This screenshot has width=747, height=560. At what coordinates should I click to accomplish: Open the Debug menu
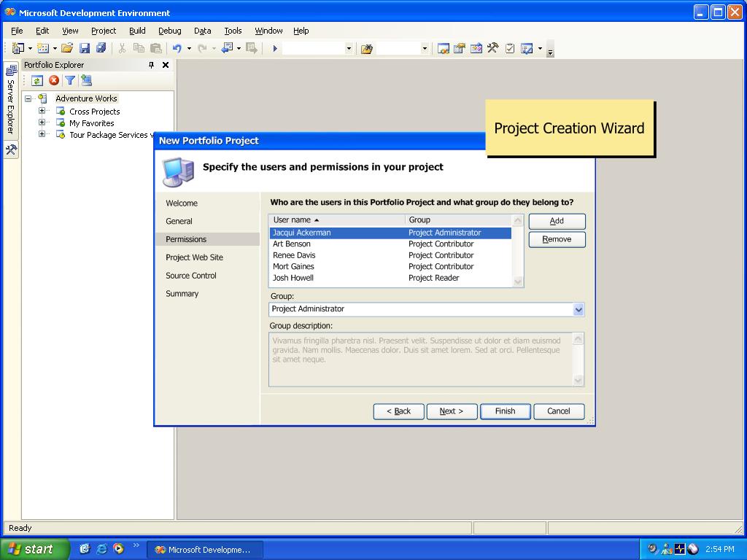[169, 31]
